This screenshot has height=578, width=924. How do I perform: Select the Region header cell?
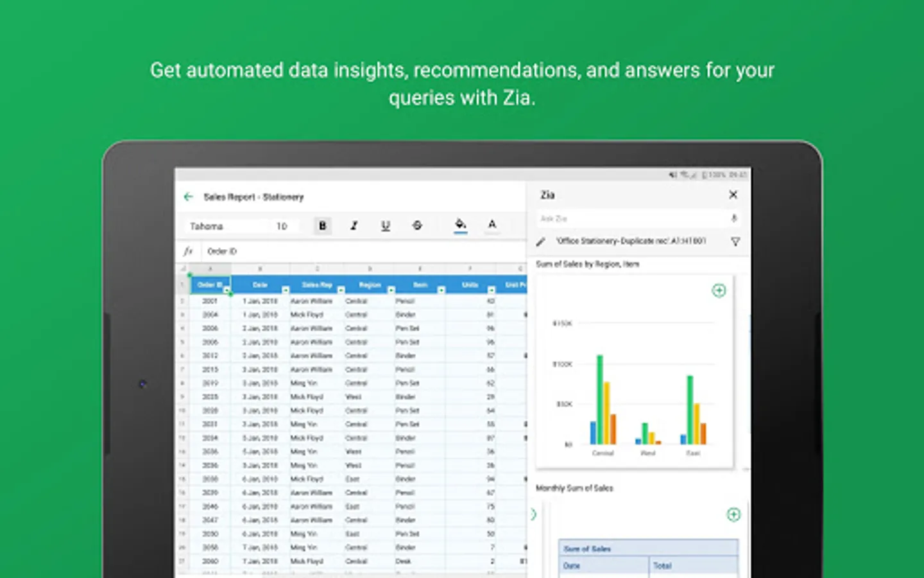point(370,285)
